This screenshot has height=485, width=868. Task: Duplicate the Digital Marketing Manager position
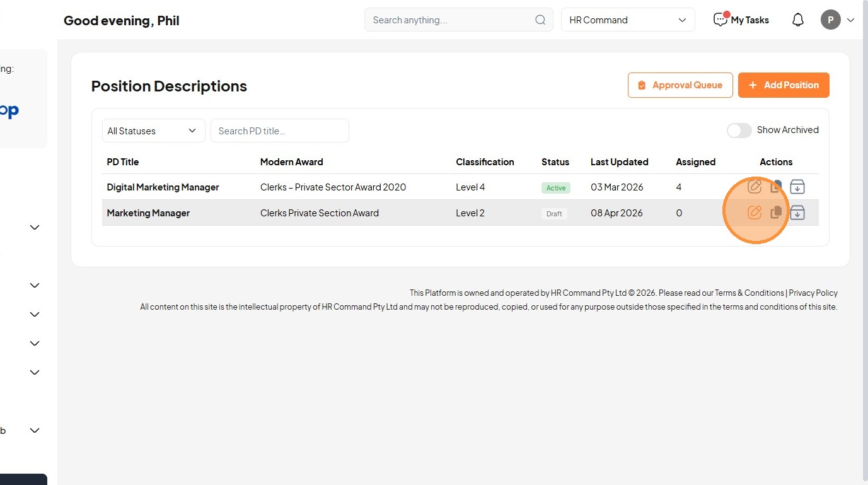point(776,187)
